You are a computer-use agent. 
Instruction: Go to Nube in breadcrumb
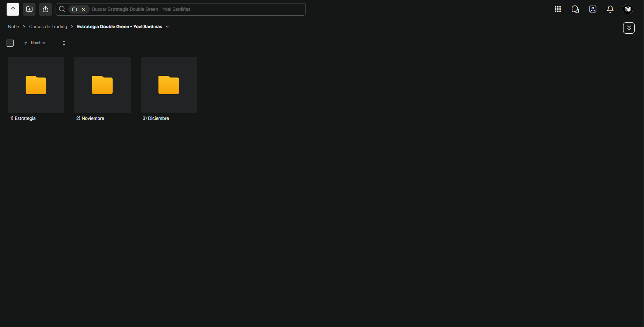coord(14,27)
